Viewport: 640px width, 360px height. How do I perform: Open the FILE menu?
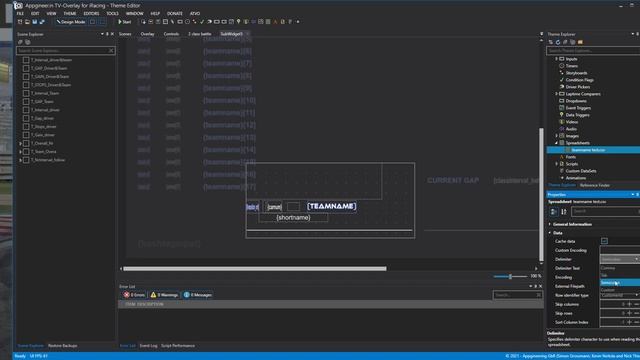20,13
